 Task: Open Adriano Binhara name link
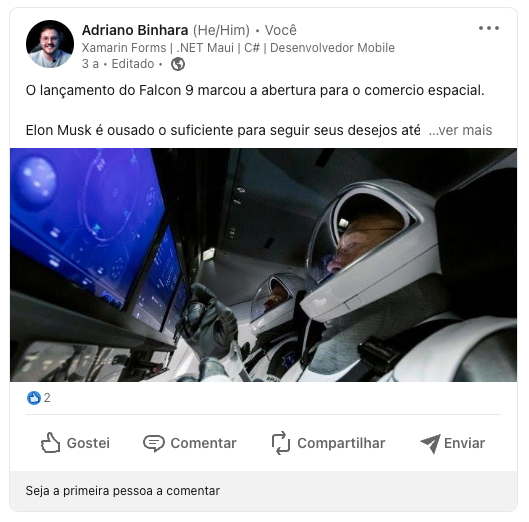tap(135, 30)
